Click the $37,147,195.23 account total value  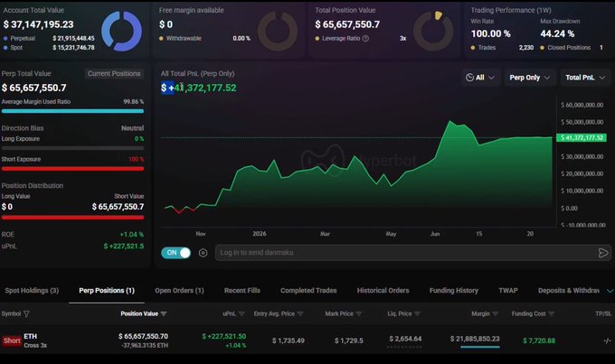(38, 24)
